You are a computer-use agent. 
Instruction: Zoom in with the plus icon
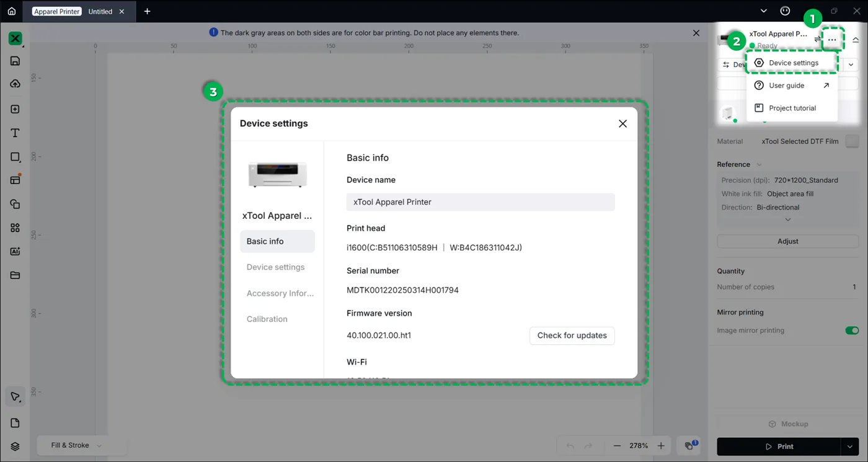[661, 446]
